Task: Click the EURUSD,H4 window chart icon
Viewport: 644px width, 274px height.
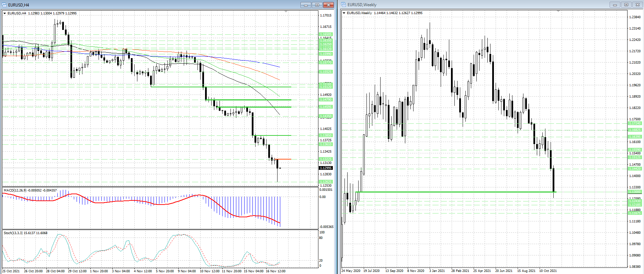Action: point(4,5)
